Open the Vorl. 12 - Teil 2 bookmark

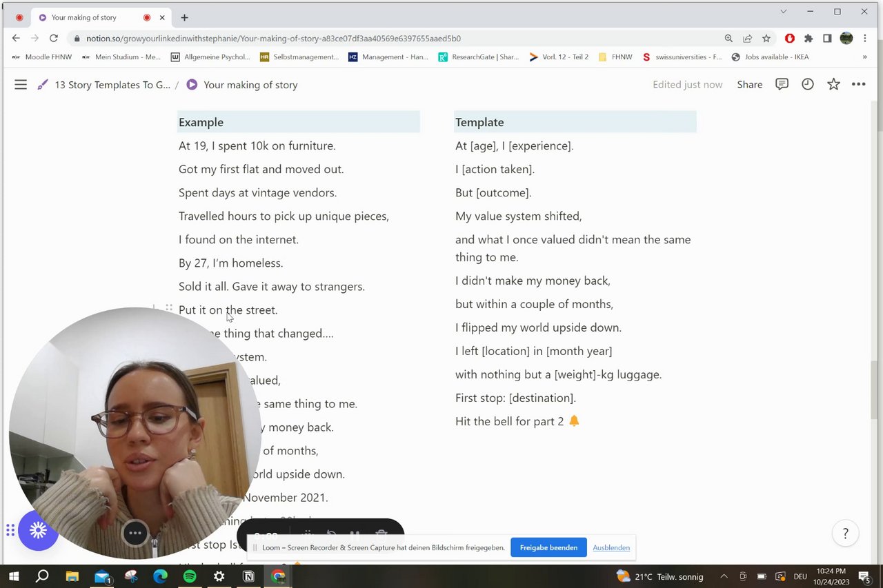click(559, 57)
